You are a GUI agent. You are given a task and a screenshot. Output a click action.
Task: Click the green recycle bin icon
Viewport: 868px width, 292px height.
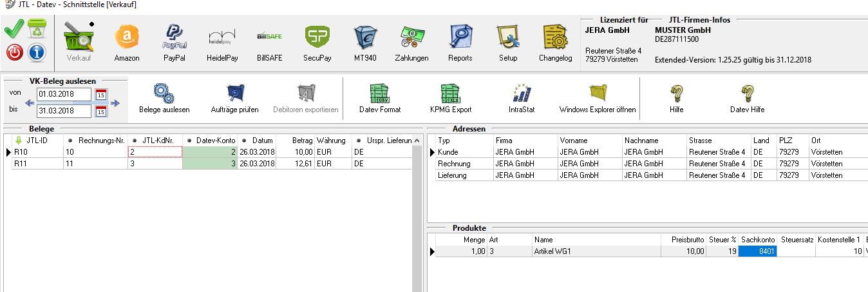[37, 30]
